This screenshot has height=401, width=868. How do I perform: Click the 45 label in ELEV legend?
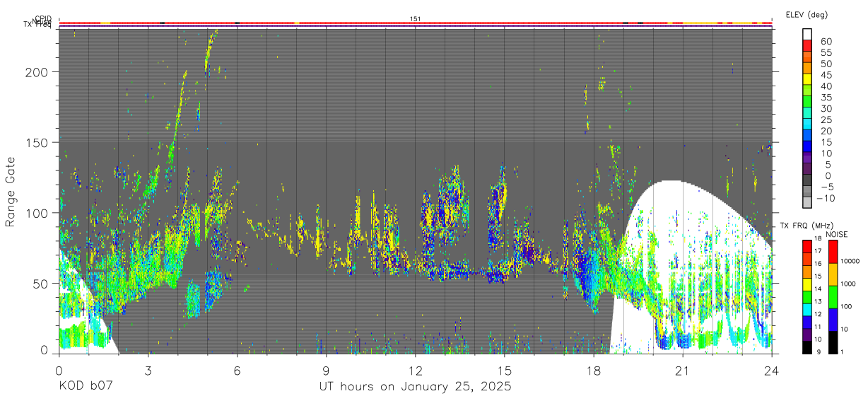pos(826,74)
